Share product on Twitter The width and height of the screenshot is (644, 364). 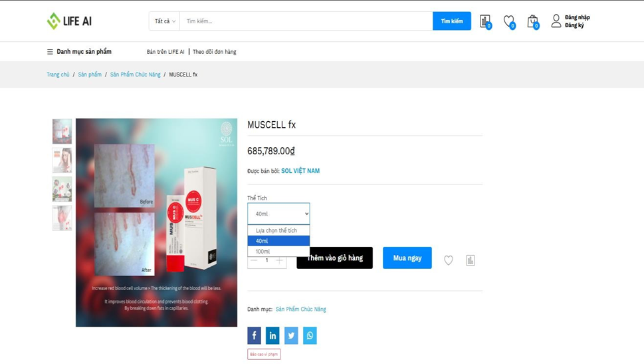(x=291, y=335)
